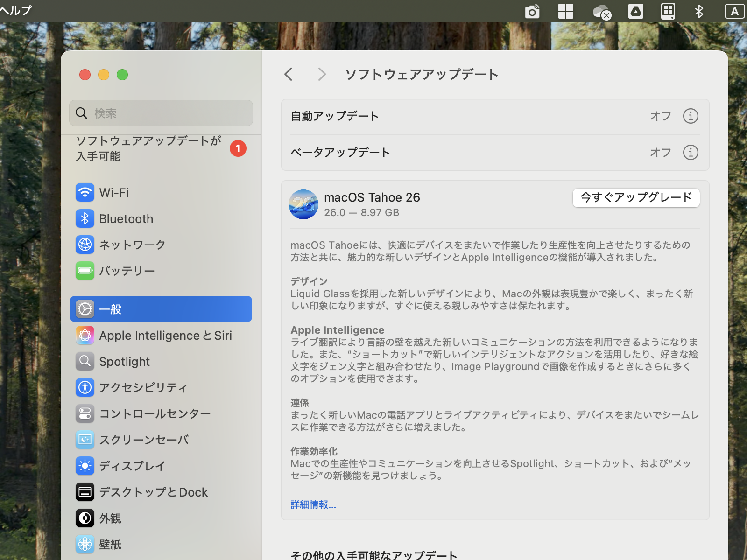
Task: Open Bluetooth menu in menu bar
Action: (699, 11)
